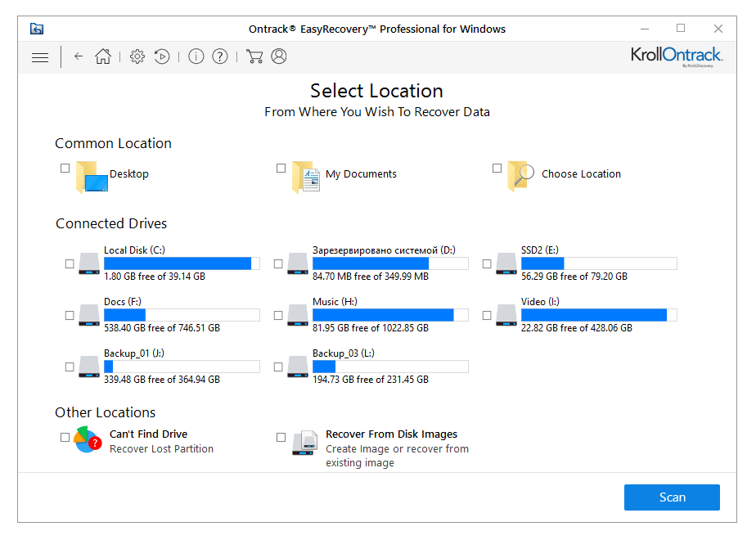Viewport: 756px width, 540px height.
Task: Enable the Music (H:) checkbox
Action: pos(278,315)
